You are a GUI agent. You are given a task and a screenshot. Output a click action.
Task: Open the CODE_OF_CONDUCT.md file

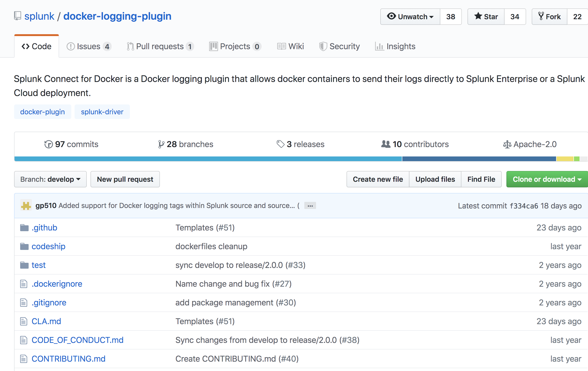[78, 340]
